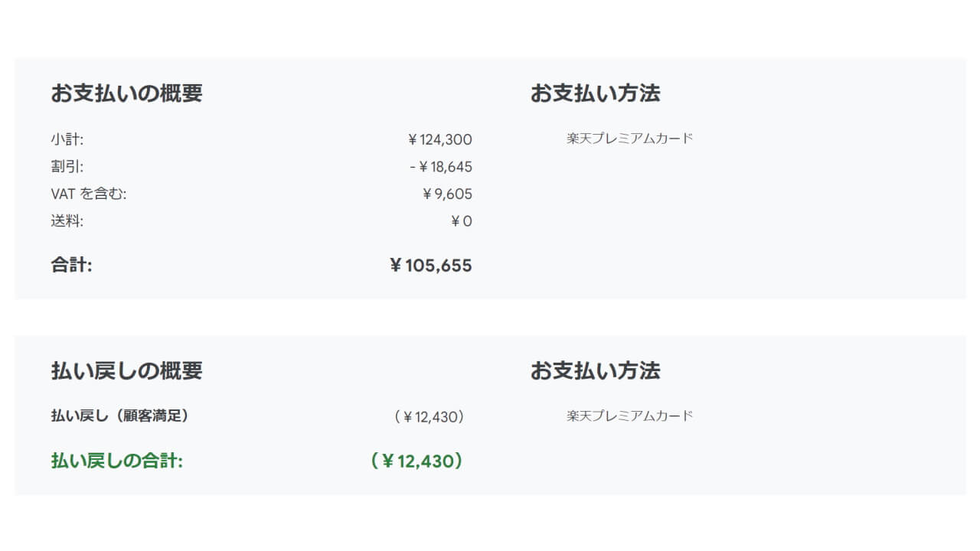
Task: Click the subtotal amount ¥124,300
Action: coord(439,139)
